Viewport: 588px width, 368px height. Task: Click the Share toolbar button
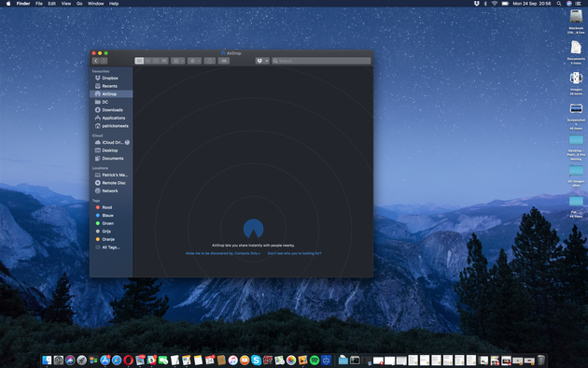[210, 61]
